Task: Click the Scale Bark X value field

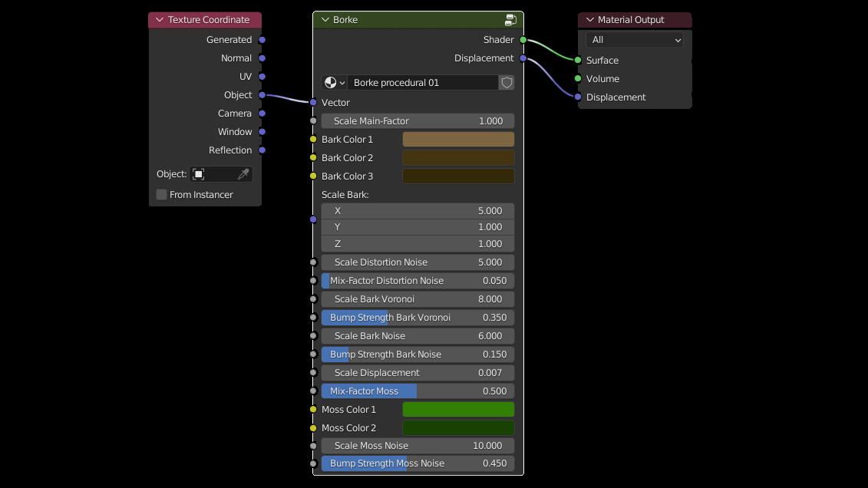Action: (417, 211)
